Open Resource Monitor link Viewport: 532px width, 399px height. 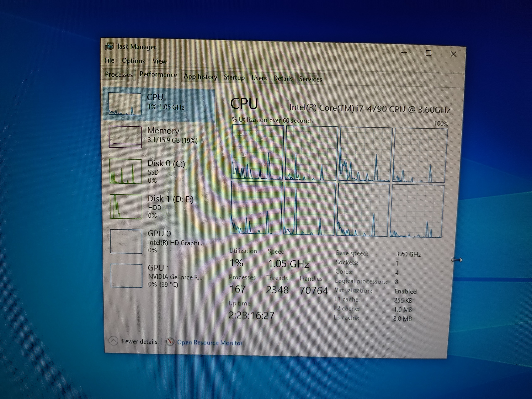(210, 343)
